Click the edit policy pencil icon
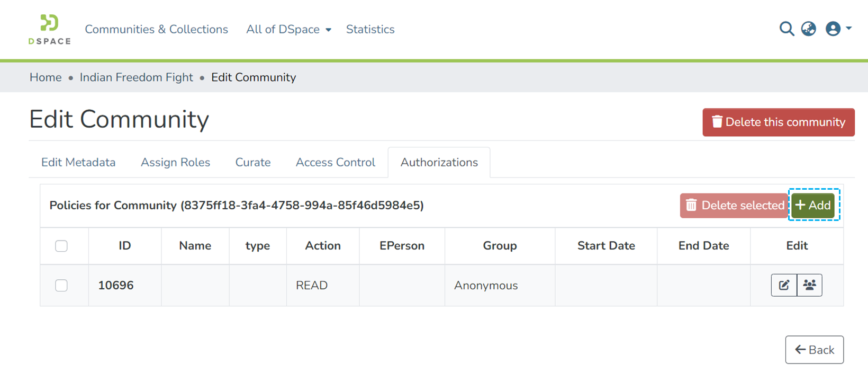The height and width of the screenshot is (372, 868). tap(784, 285)
